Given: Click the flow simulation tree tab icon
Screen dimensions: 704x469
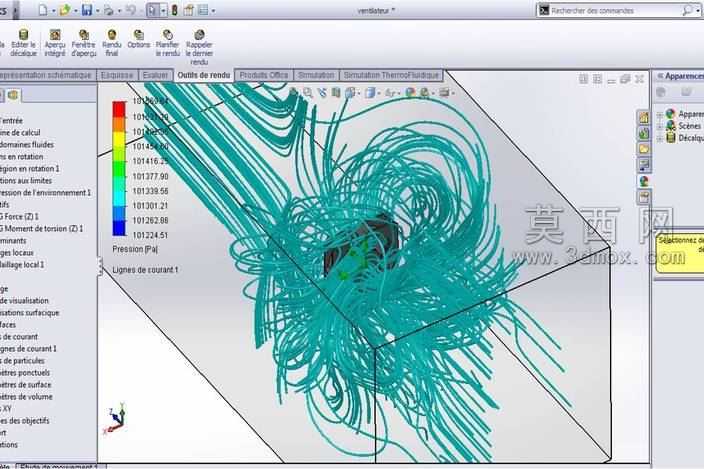Looking at the screenshot, I should (13, 95).
